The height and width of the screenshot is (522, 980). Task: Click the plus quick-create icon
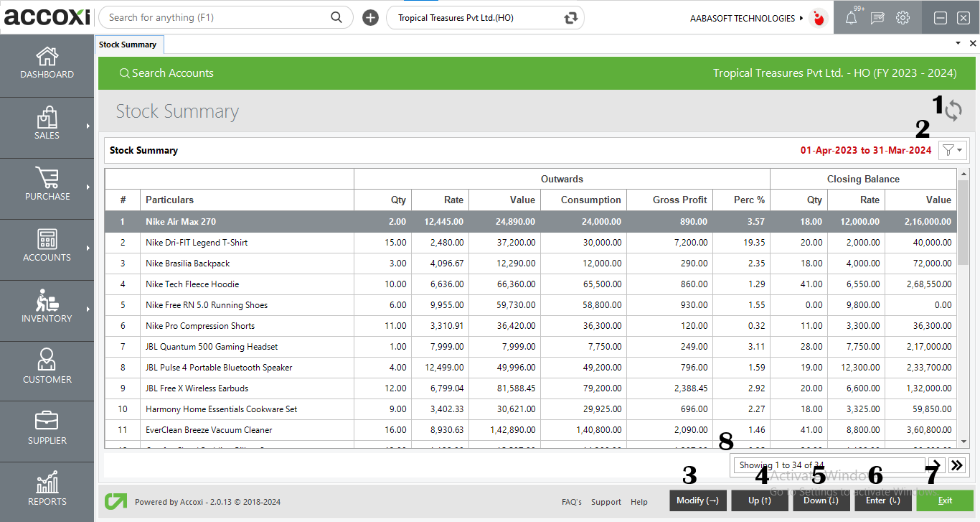(370, 18)
